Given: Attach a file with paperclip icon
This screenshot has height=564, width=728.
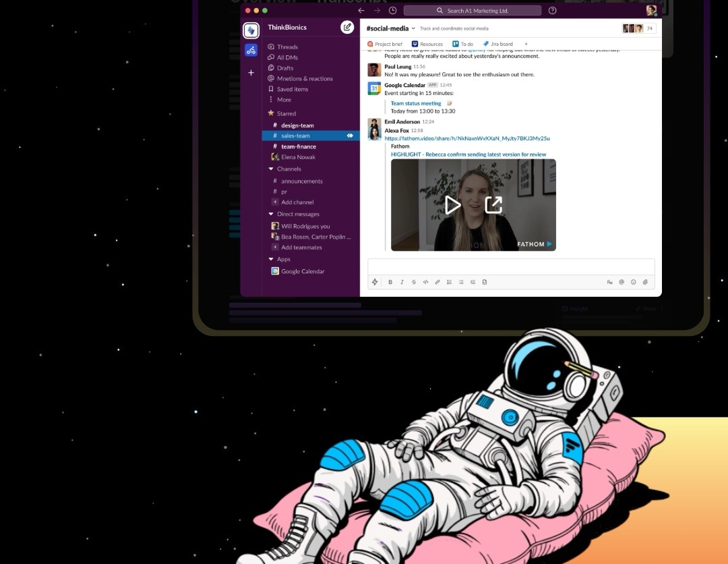Looking at the screenshot, I should pyautogui.click(x=645, y=282).
